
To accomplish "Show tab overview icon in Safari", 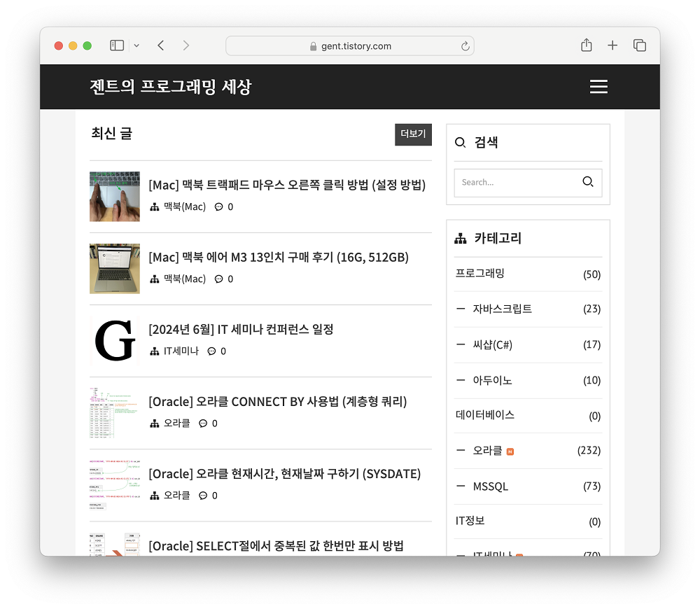I will (x=640, y=45).
